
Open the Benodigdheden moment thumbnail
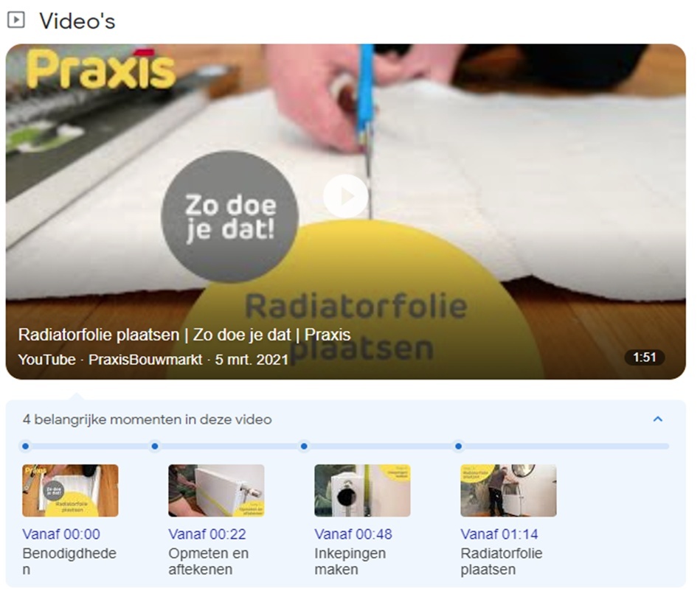tap(71, 490)
